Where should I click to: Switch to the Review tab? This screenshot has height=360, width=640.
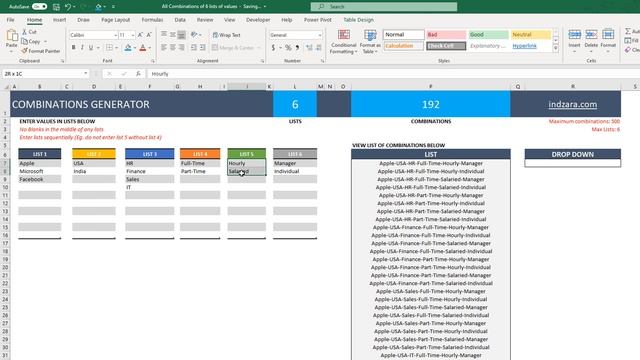coord(205,20)
